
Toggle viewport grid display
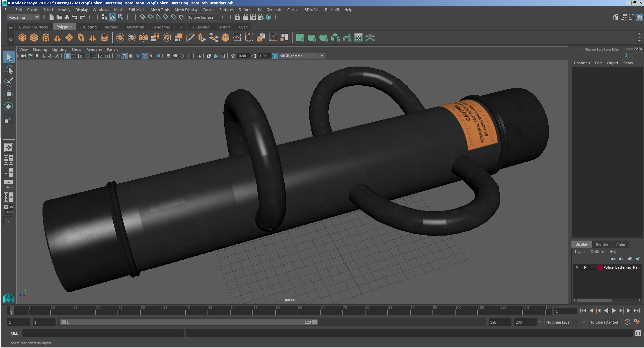tap(67, 56)
